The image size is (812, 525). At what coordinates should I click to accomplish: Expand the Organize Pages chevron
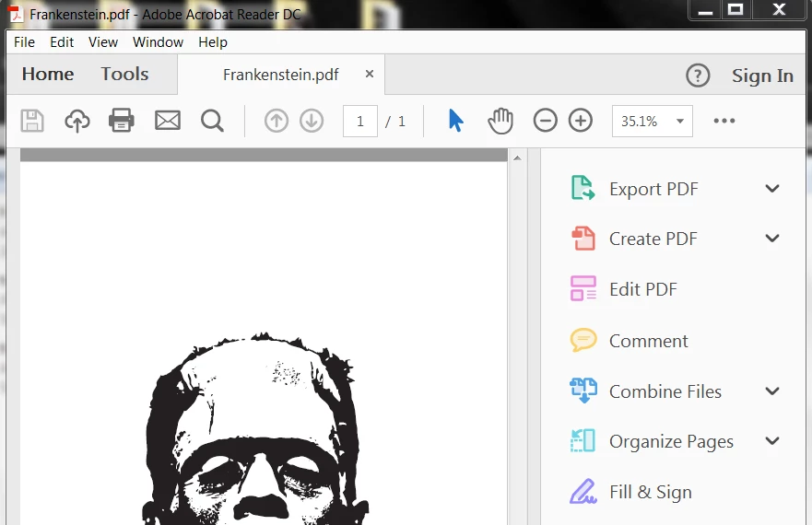pos(772,440)
